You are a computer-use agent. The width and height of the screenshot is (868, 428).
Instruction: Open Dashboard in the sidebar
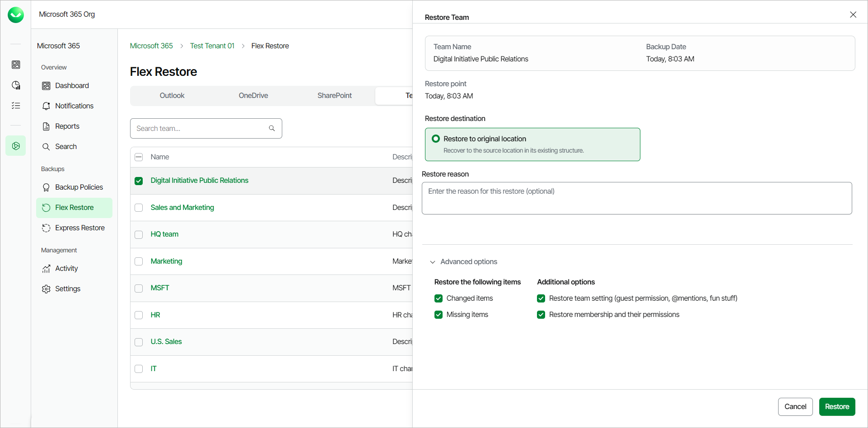74,86
